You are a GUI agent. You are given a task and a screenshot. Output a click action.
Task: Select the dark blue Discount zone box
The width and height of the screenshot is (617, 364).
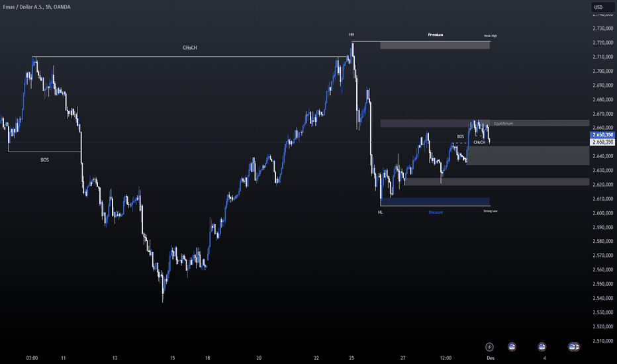(435, 201)
